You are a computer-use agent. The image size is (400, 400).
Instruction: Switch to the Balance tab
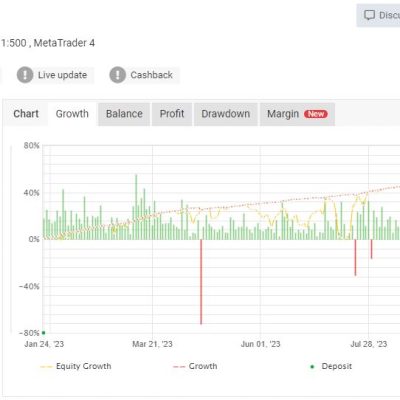coord(124,114)
